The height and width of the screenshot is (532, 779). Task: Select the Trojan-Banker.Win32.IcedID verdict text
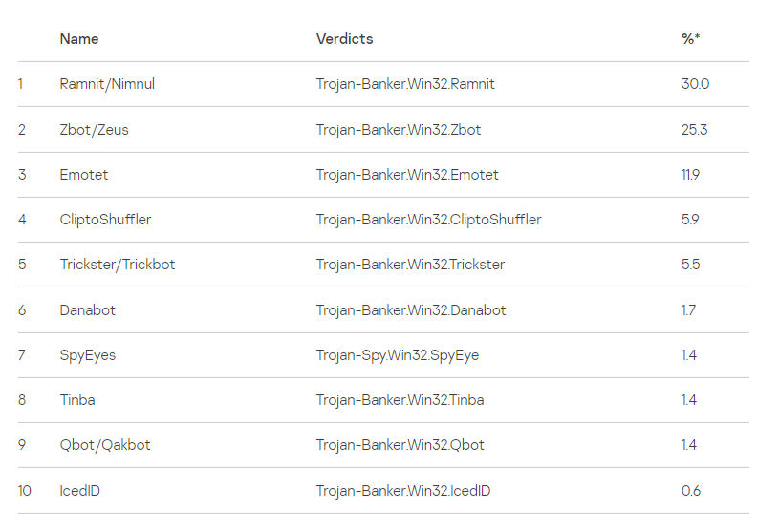click(403, 491)
